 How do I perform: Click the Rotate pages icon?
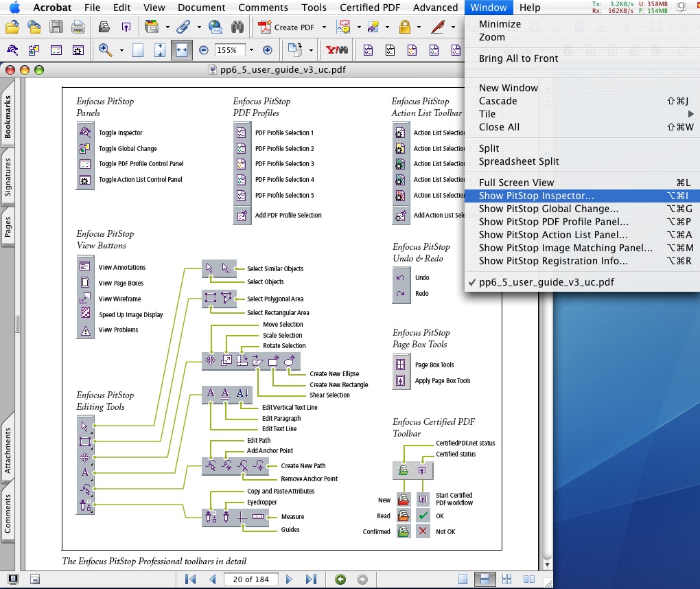294,50
